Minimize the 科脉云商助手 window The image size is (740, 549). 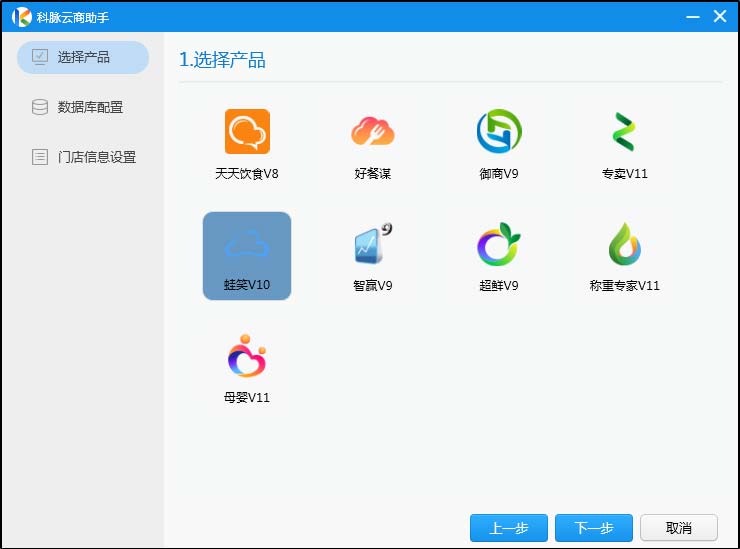coord(692,17)
